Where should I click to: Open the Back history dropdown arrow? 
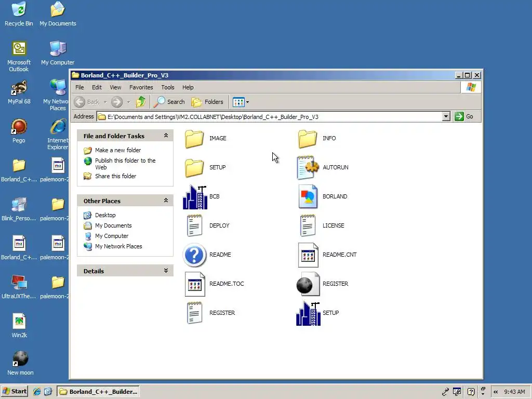tap(105, 102)
